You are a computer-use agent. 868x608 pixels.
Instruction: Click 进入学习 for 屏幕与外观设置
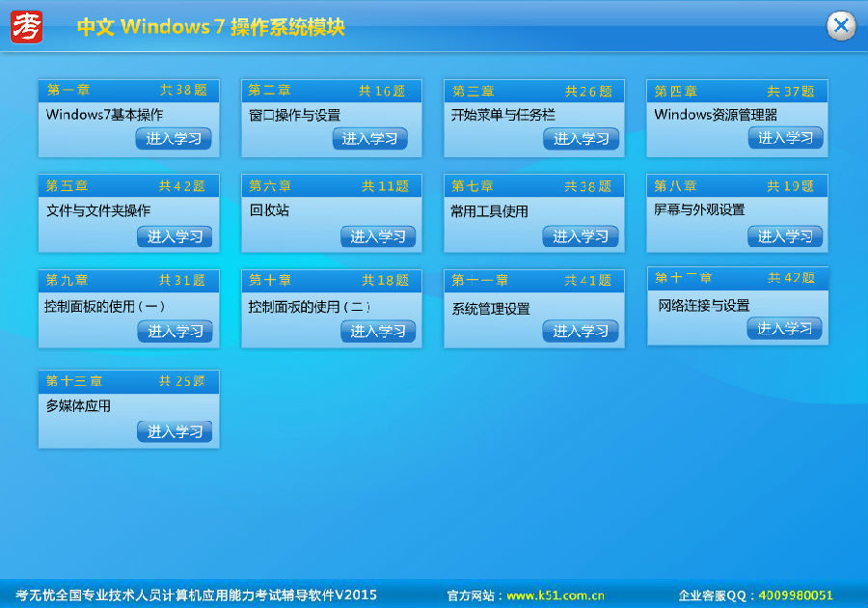[785, 236]
